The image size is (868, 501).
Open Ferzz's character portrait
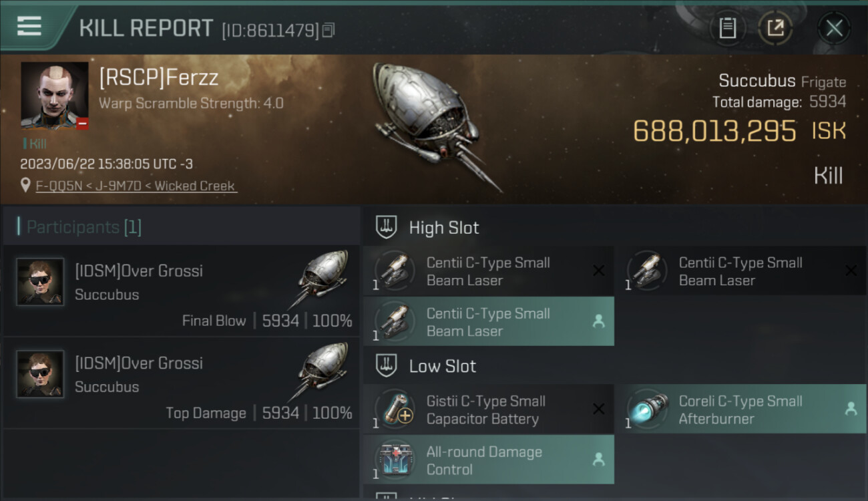click(54, 96)
